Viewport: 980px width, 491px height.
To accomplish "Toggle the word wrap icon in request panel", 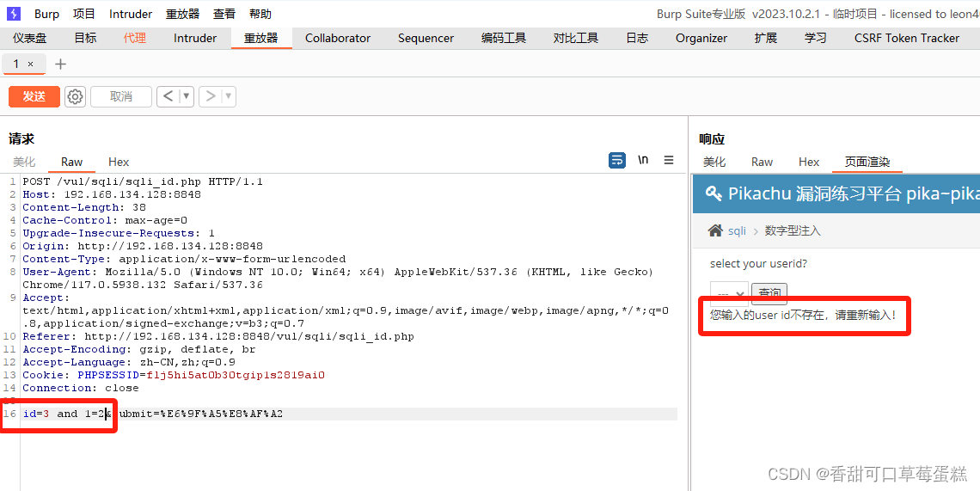I will pos(617,160).
